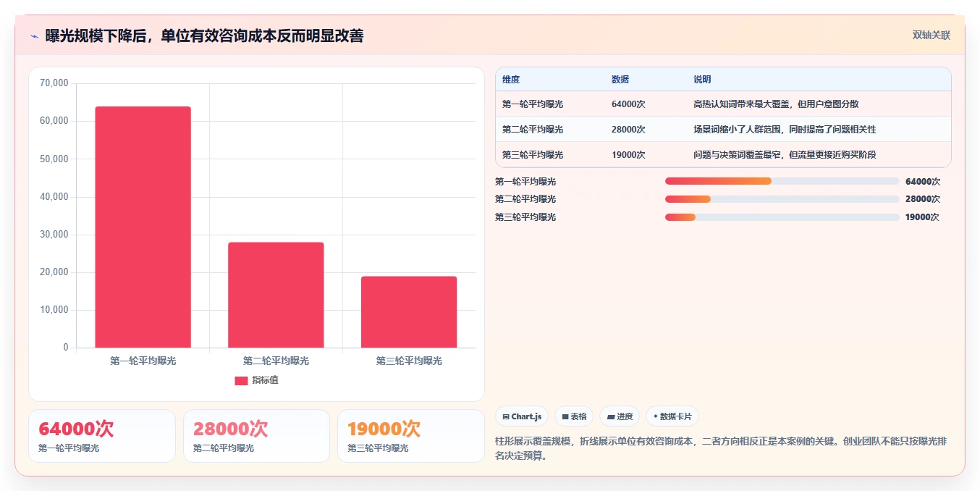Click description 问题与决策词覆盖最窄
980x491 pixels.
coord(785,155)
